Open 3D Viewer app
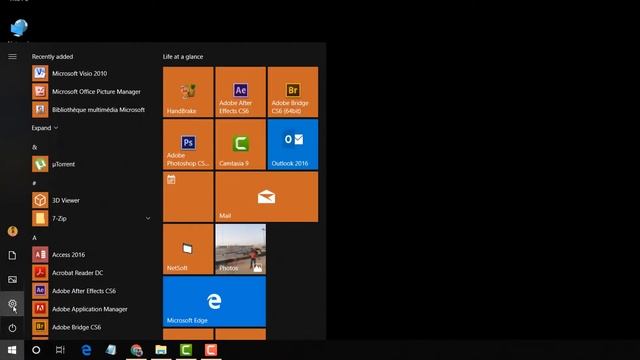 (92, 200)
